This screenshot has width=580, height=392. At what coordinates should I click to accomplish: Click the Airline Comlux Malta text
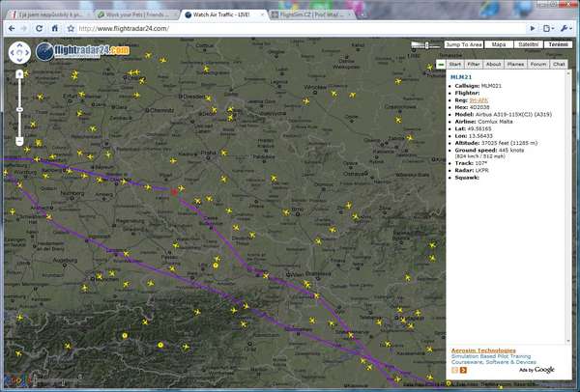(484, 122)
